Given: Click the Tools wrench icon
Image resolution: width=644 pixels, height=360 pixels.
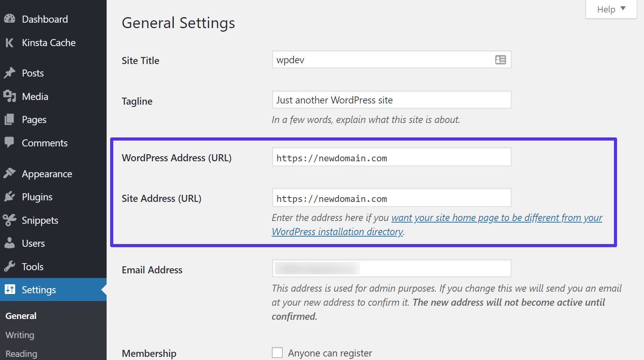Looking at the screenshot, I should click(x=9, y=267).
